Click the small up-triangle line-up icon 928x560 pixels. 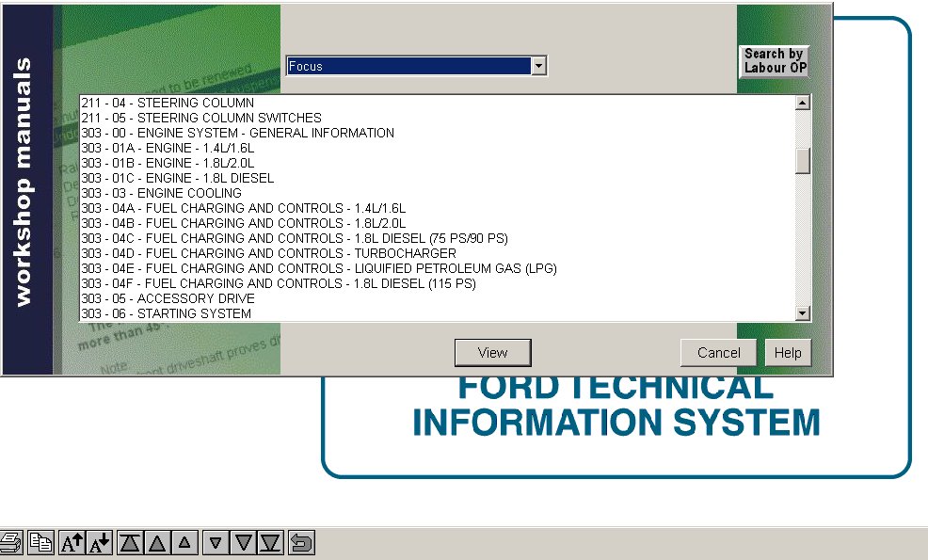coord(184,542)
